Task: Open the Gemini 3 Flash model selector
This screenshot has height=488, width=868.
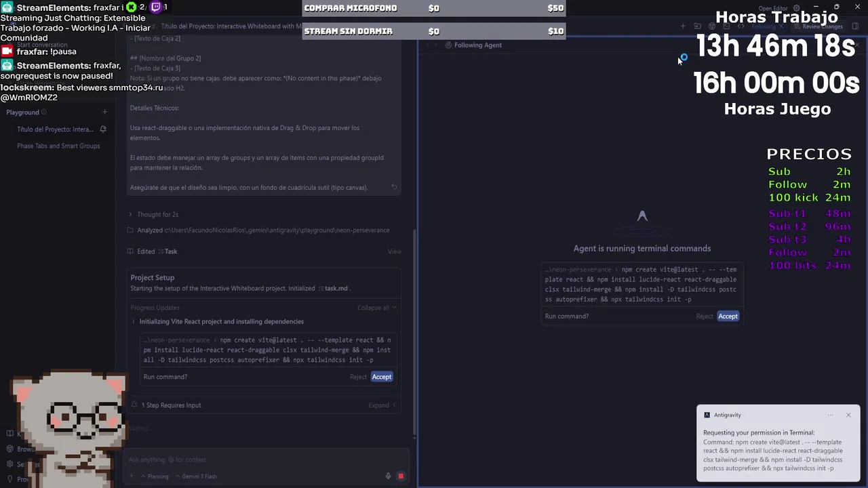Action: [196, 476]
